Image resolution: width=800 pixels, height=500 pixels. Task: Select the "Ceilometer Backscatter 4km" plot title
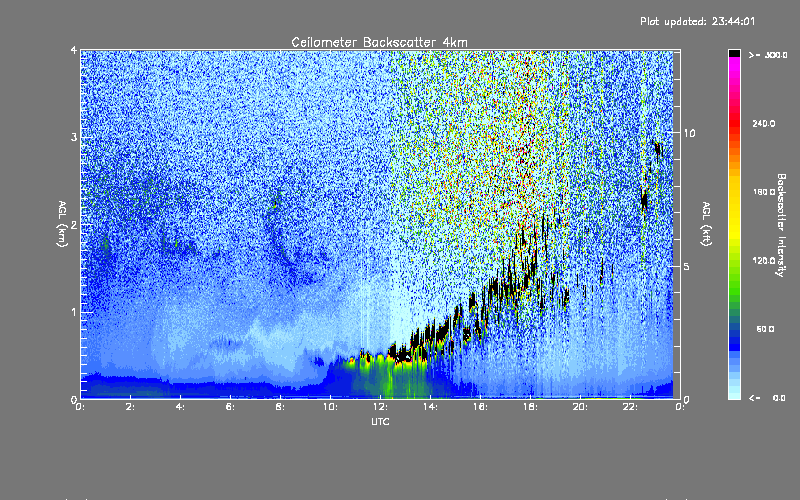click(x=379, y=42)
